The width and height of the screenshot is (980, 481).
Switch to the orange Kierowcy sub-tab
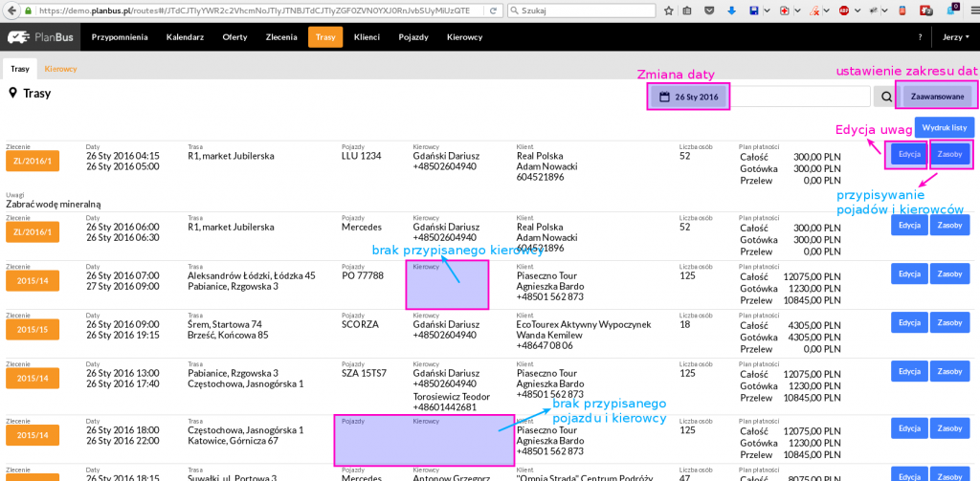tap(60, 70)
